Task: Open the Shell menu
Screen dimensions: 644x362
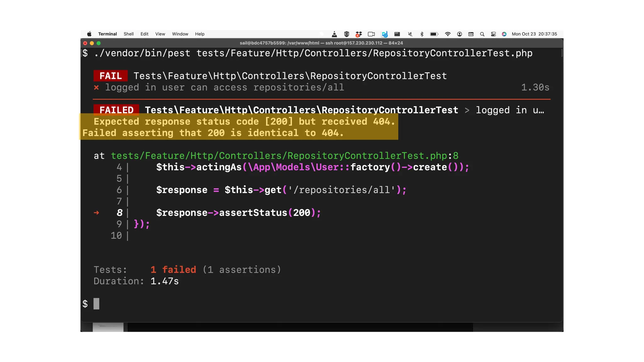Action: coord(128,34)
